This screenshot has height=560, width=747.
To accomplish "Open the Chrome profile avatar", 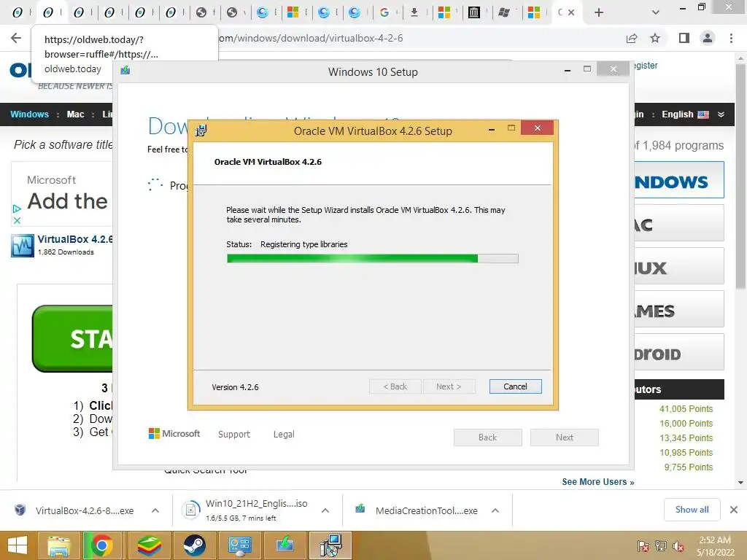I will [x=708, y=38].
